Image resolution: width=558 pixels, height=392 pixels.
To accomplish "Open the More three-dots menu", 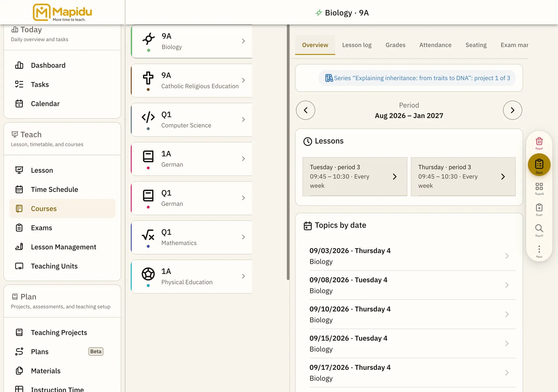I will pyautogui.click(x=539, y=251).
